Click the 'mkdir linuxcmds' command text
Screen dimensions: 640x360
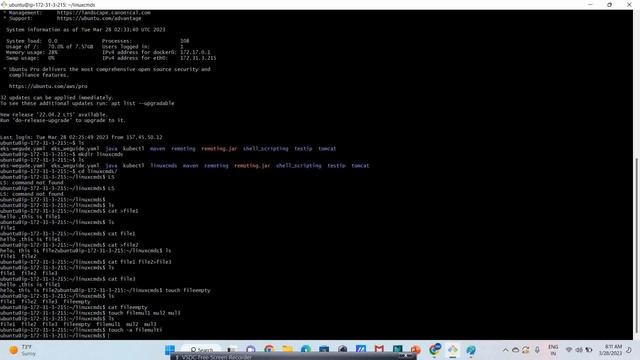point(101,155)
